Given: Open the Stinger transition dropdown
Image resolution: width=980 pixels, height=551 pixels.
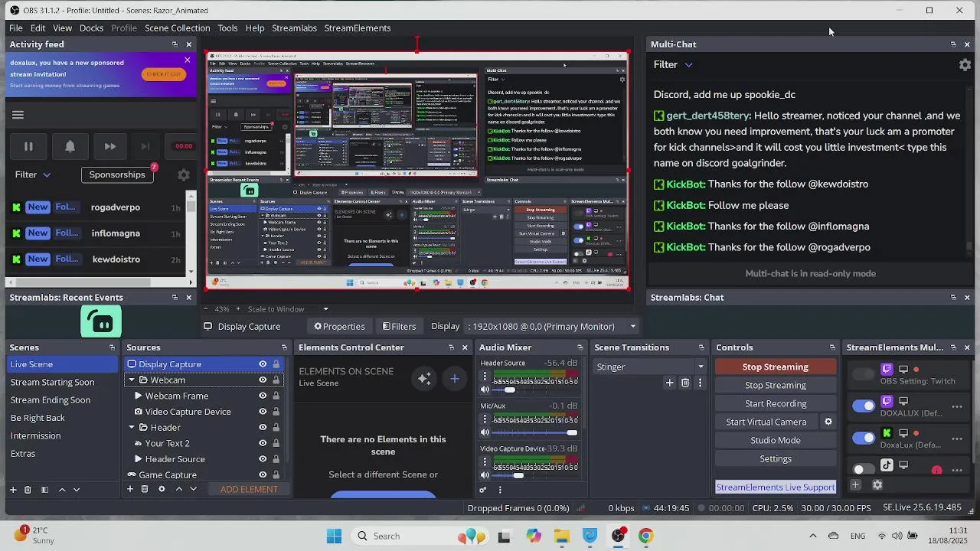Looking at the screenshot, I should pyautogui.click(x=650, y=367).
